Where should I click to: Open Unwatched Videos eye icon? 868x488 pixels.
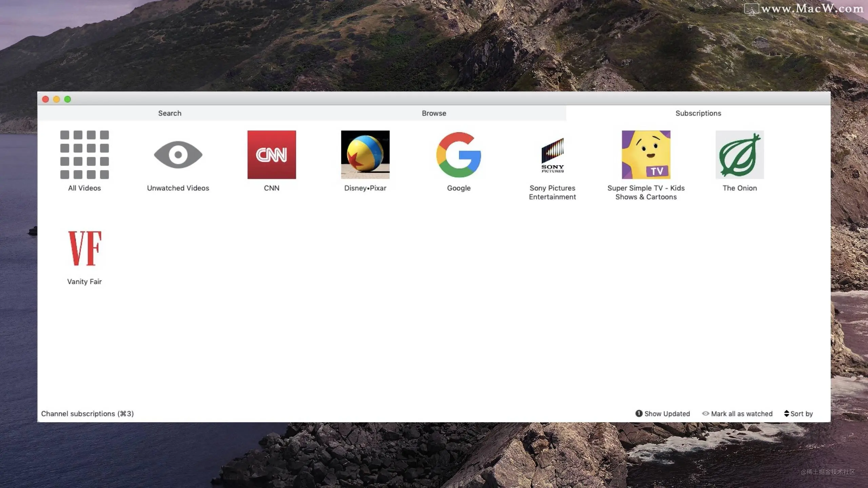click(x=178, y=155)
